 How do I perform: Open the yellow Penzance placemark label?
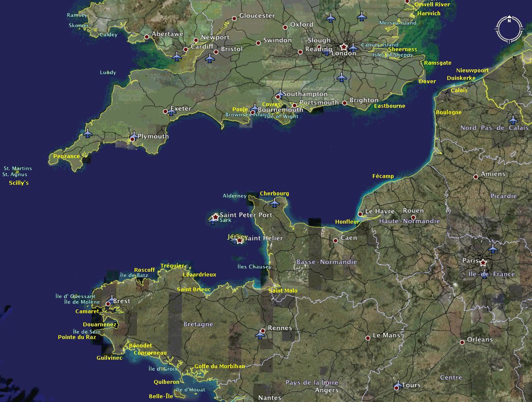tap(66, 156)
